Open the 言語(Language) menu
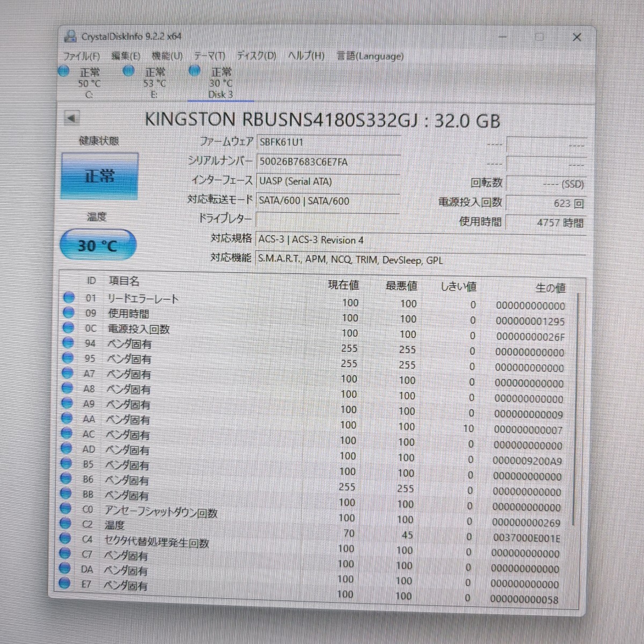 370,56
